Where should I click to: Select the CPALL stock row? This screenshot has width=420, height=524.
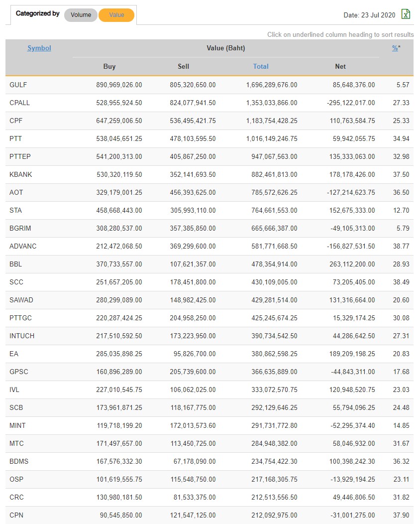[20, 103]
